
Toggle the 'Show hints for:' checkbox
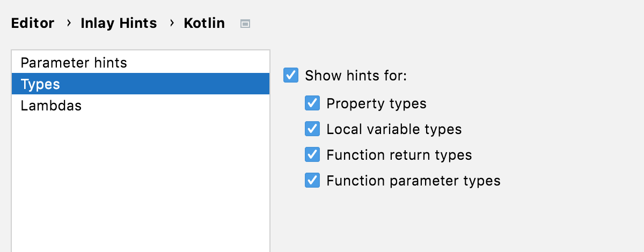tap(291, 76)
